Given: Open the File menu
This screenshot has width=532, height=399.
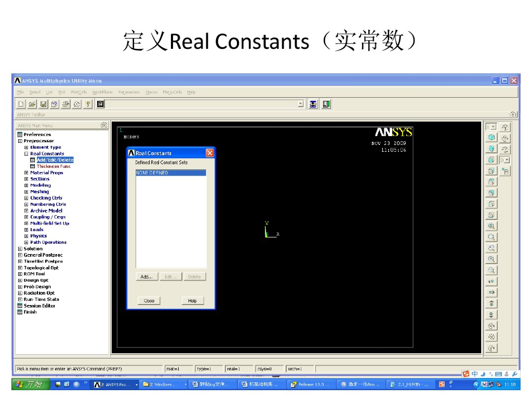Looking at the screenshot, I should 20,92.
